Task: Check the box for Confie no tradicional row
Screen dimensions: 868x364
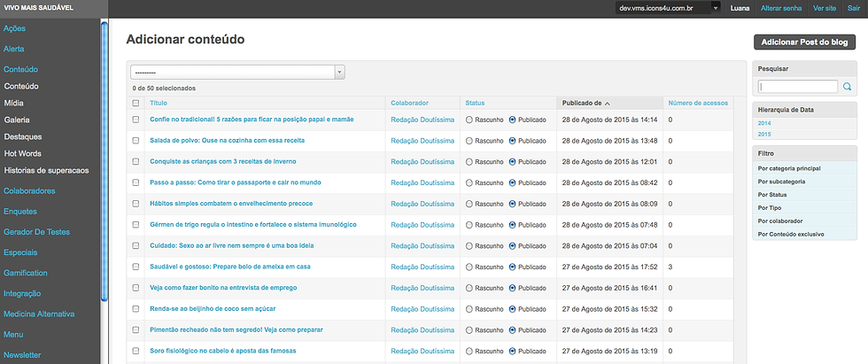Action: 136,120
